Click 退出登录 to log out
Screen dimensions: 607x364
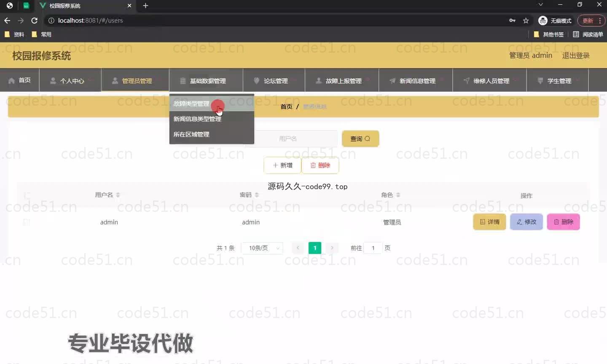[x=576, y=55]
